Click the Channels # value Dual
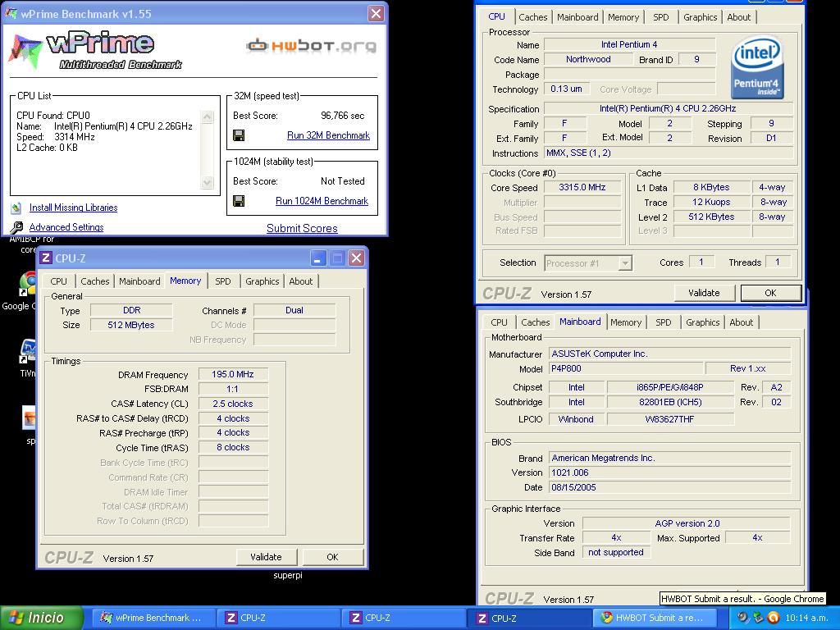The image size is (840, 630). tap(294, 310)
